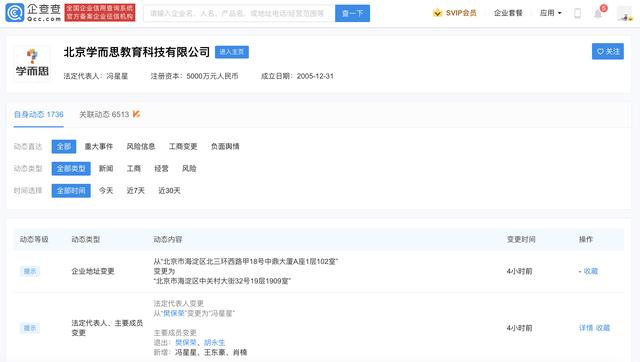Image resolution: width=640 pixels, height=362 pixels.
Task: Click the mobile phone icon in header
Action: click(x=578, y=13)
